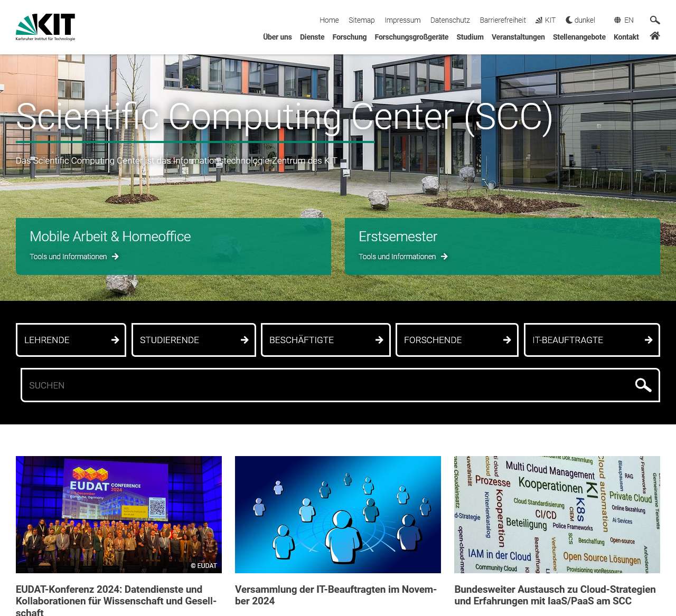Open the Über uns menu

pos(277,37)
